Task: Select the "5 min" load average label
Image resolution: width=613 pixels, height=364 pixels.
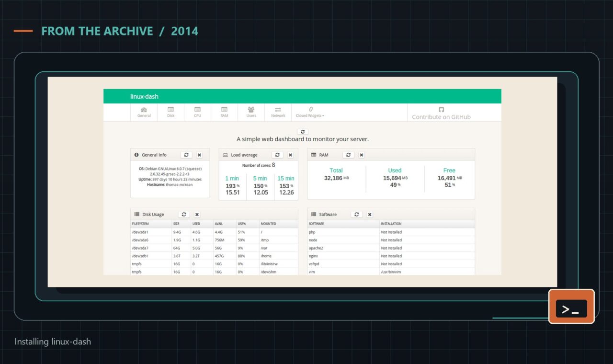Action: (x=260, y=178)
